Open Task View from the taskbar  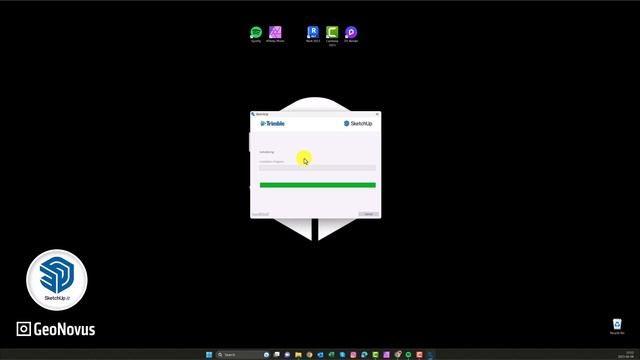click(x=277, y=355)
